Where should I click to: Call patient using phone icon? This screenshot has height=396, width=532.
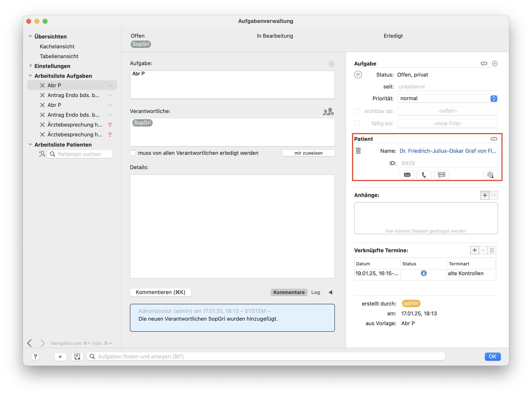424,175
